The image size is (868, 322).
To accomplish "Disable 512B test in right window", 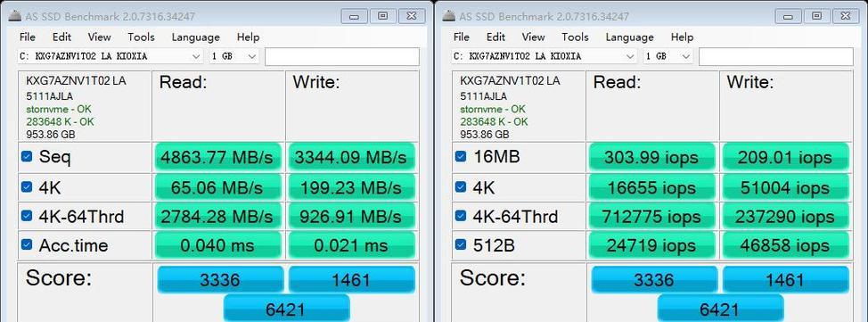I will click(461, 244).
